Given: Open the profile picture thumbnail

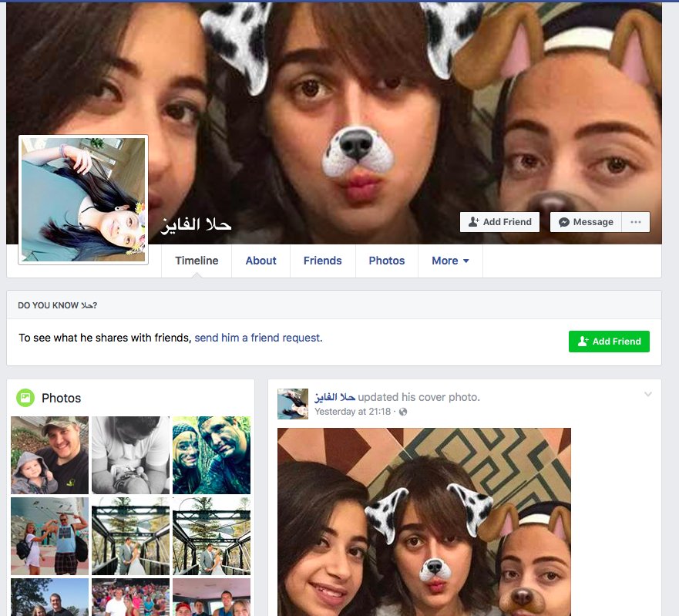Looking at the screenshot, I should click(x=83, y=200).
